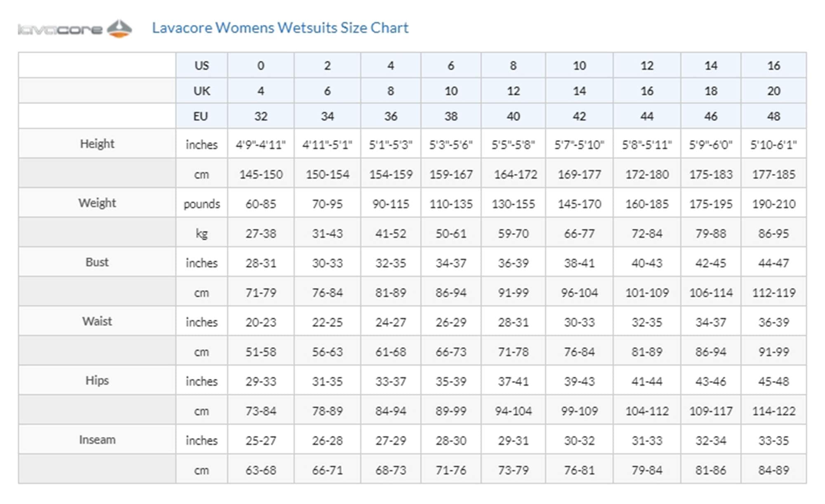
Task: Select the US size 16 header cell
Action: tap(773, 65)
